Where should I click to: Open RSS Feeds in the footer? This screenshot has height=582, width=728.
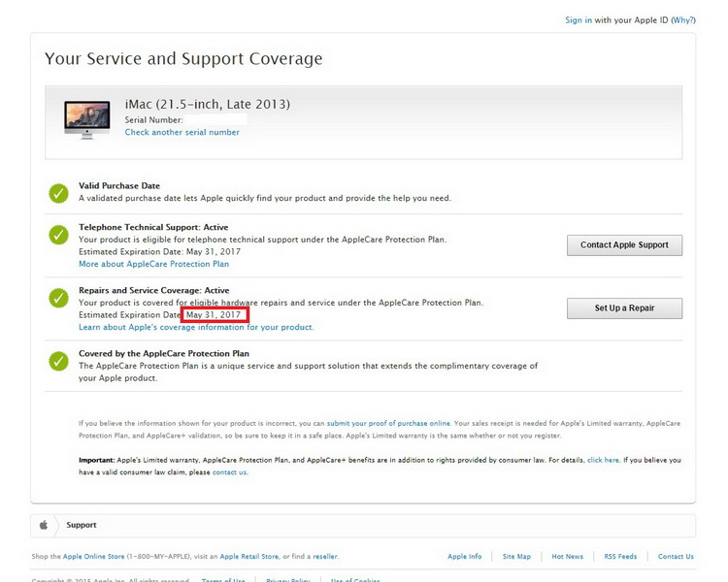(620, 557)
